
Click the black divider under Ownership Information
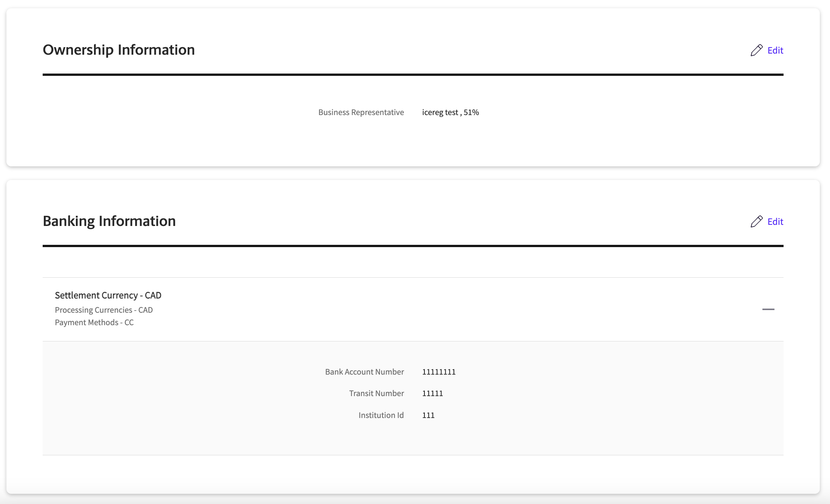413,75
